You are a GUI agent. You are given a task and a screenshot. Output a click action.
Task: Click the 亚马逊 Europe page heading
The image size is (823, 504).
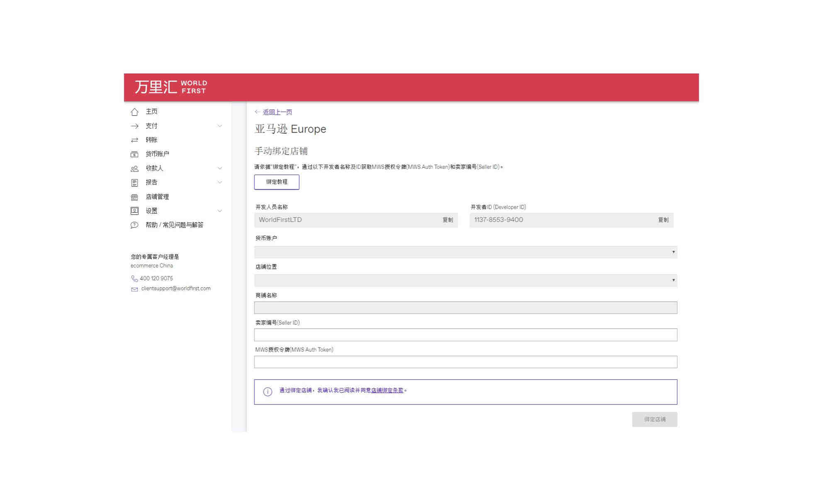click(290, 129)
